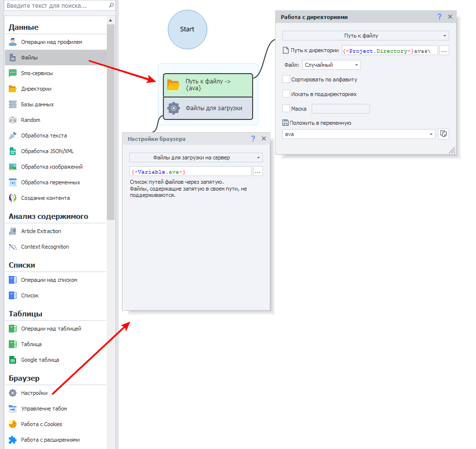The image size is (476, 449).
Task: Click the sidebar scroll up arrow
Action: pos(111,20)
